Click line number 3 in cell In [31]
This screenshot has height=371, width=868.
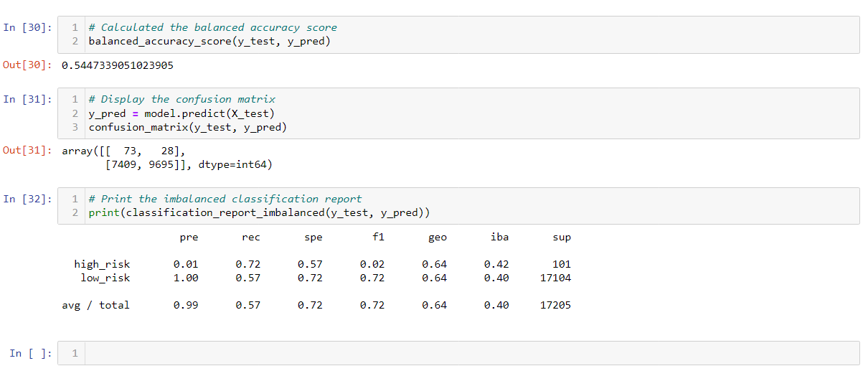pyautogui.click(x=75, y=127)
